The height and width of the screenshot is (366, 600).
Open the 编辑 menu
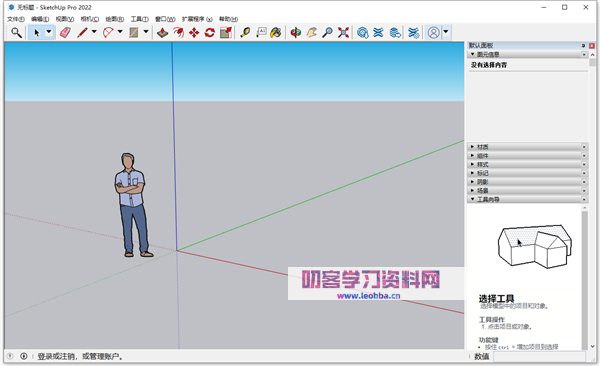pyautogui.click(x=40, y=19)
